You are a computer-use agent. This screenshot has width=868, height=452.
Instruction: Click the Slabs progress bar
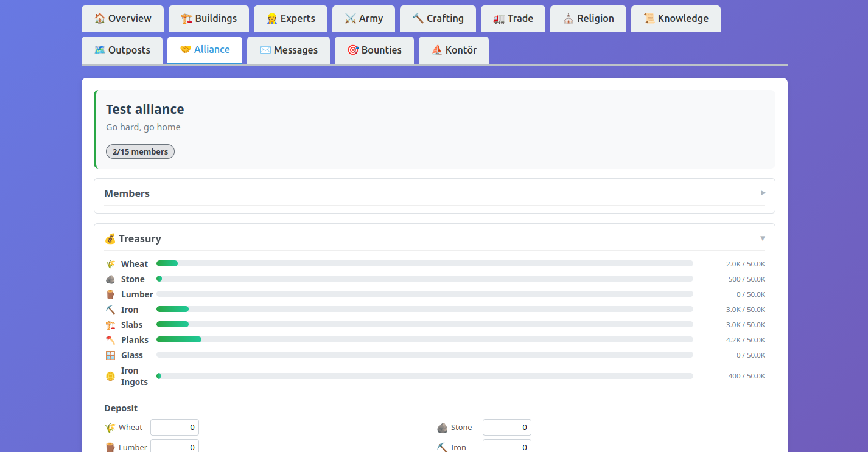425,324
